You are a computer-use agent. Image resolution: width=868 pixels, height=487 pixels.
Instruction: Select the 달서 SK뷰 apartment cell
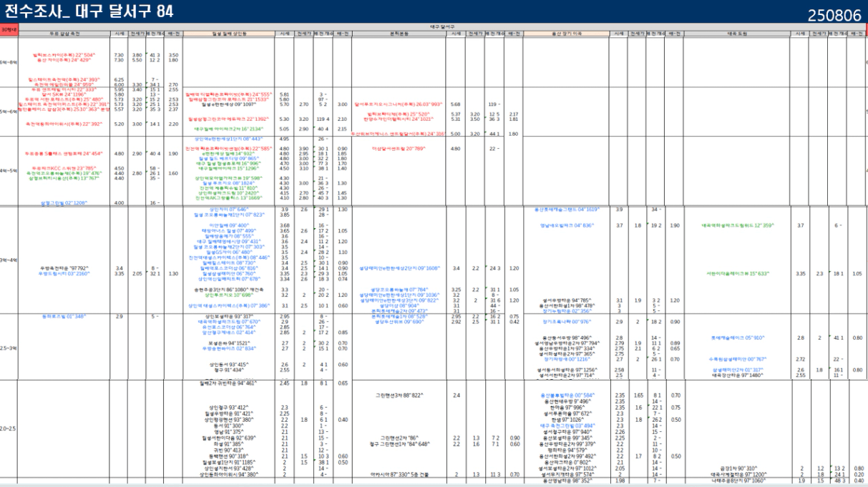64,94
